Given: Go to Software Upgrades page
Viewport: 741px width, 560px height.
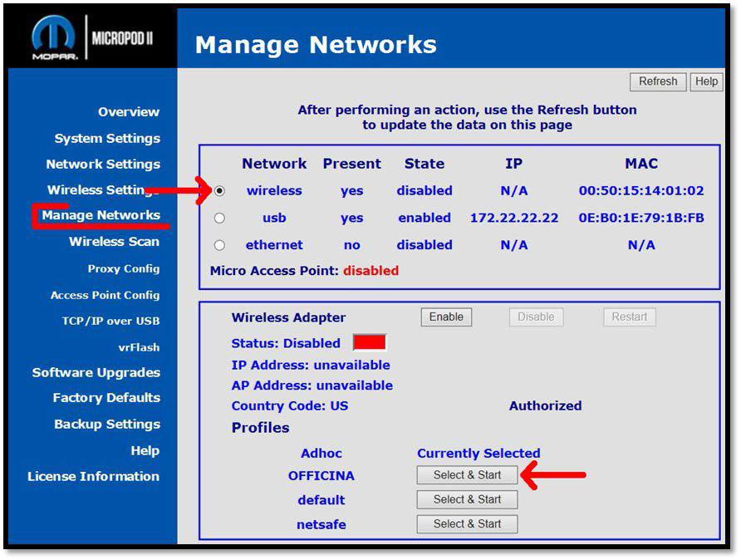Looking at the screenshot, I should (96, 372).
